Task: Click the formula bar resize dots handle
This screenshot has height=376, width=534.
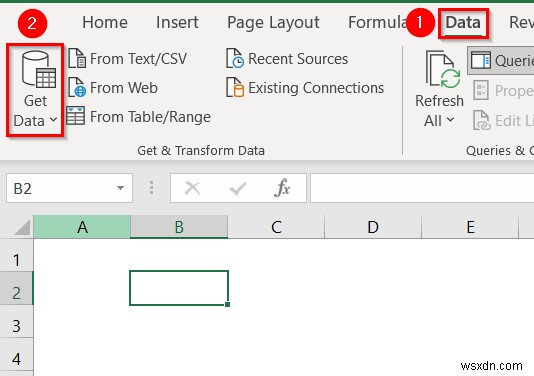Action: pos(152,188)
